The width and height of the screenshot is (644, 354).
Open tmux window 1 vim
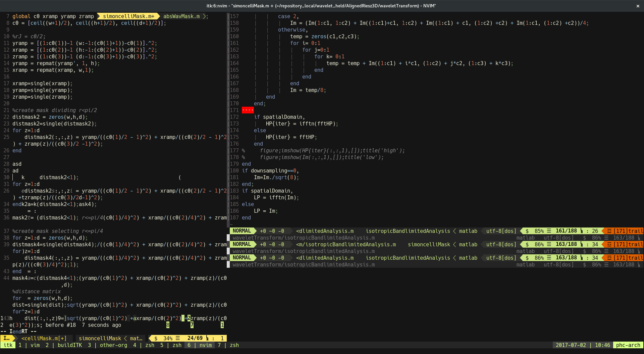click(29, 345)
